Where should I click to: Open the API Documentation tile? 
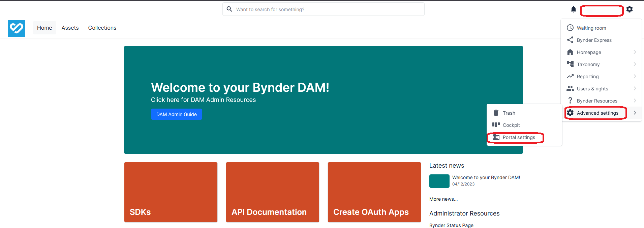point(272,192)
